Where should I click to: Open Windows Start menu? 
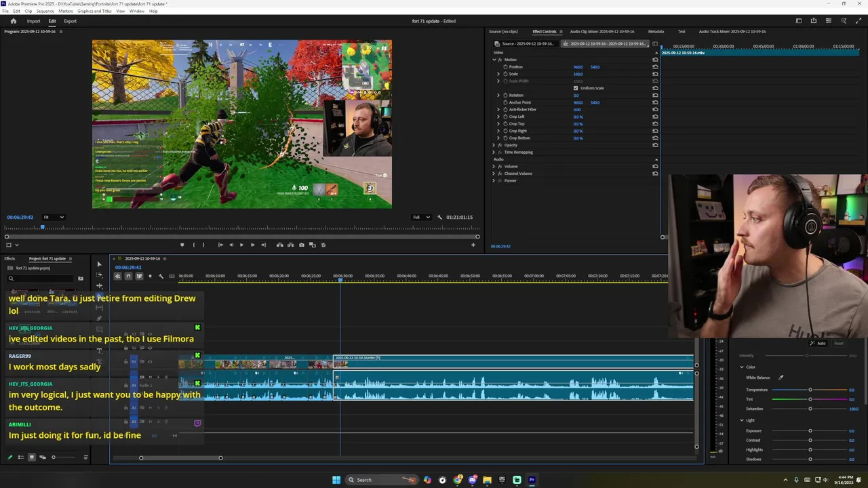coord(336,480)
